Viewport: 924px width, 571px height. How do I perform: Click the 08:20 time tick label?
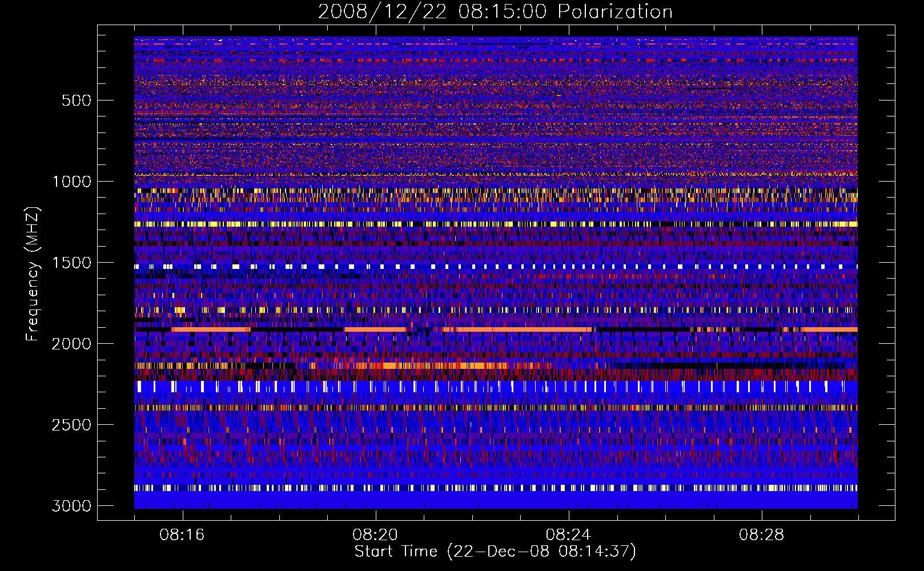pyautogui.click(x=375, y=535)
